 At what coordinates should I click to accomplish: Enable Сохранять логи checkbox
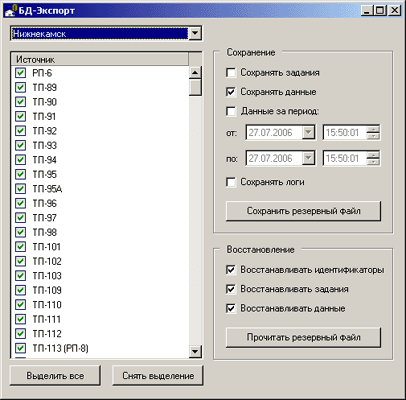click(x=231, y=182)
